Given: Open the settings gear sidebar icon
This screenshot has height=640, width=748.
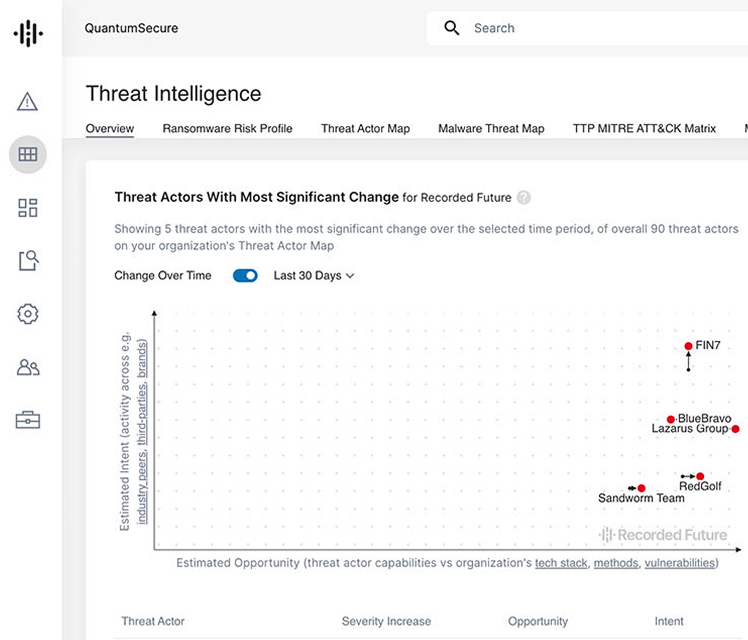Looking at the screenshot, I should click(x=28, y=314).
